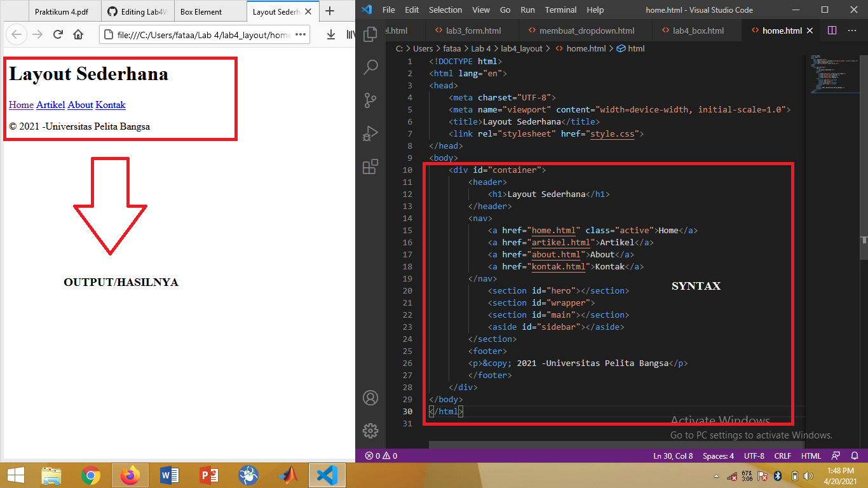Expand the hidden icons chevron in system tray

715,475
